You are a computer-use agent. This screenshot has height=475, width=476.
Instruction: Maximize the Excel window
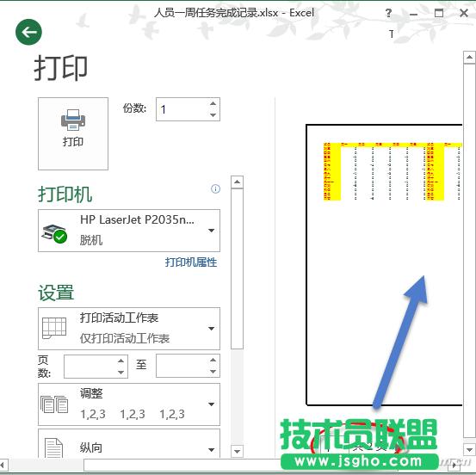(x=439, y=13)
